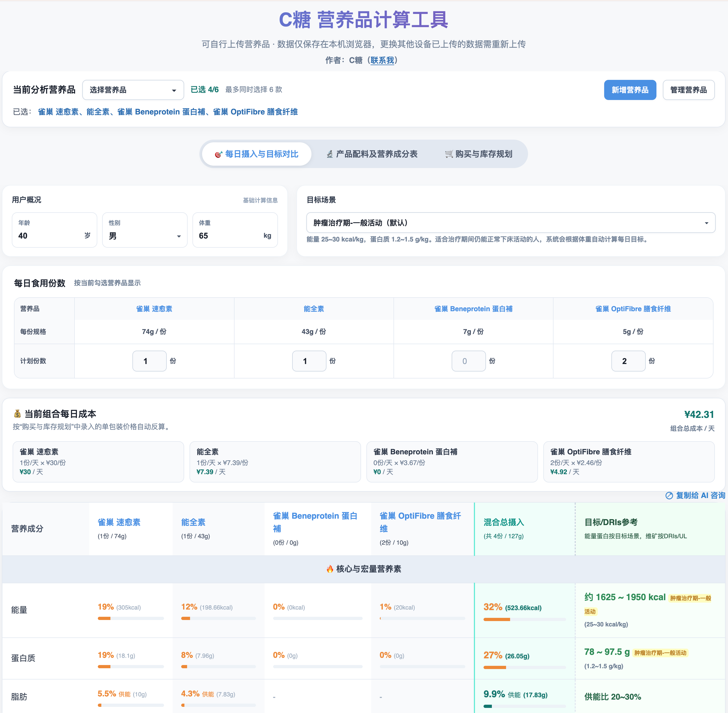Screen dimensions: 728x713
Task: Click the target icon on 每日摄入 tab
Action: coord(219,154)
